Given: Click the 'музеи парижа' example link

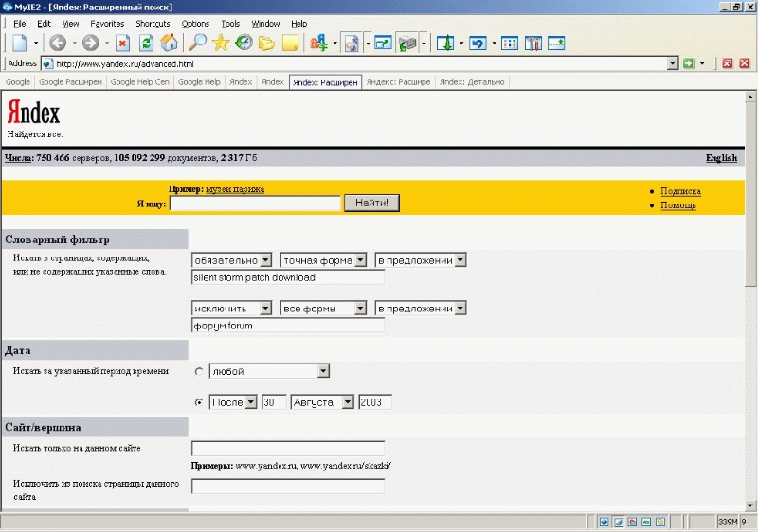Looking at the screenshot, I should coord(235,189).
